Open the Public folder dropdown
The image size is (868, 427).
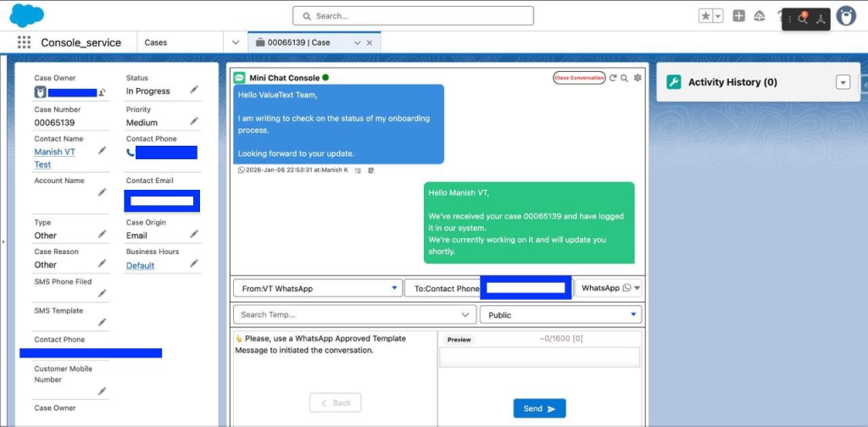point(561,314)
